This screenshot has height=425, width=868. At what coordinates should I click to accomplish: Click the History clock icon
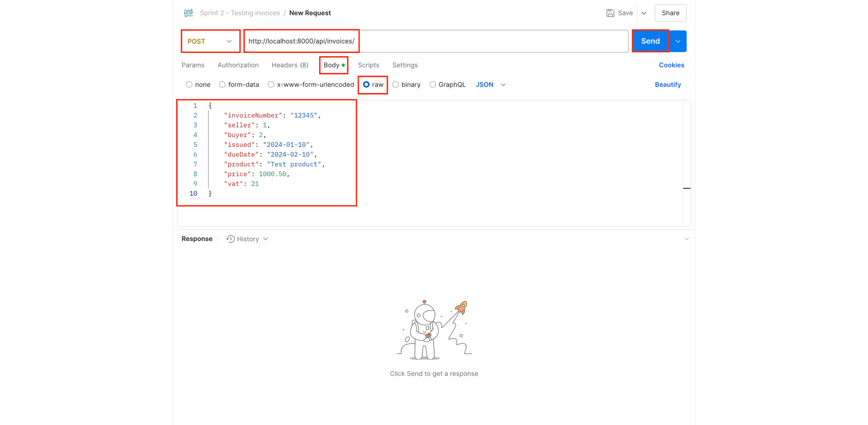point(231,239)
